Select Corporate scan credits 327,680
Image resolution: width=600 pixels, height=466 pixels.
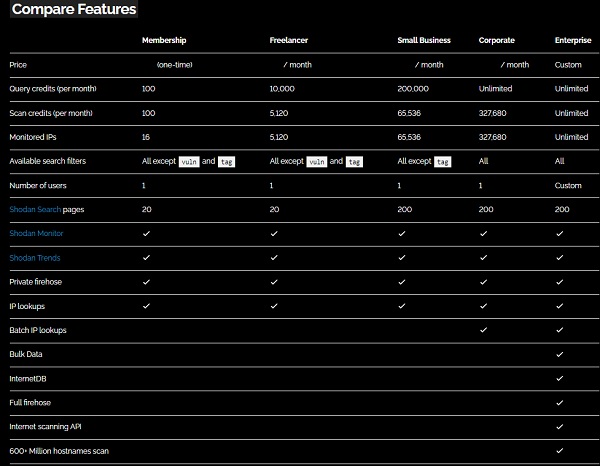point(492,113)
